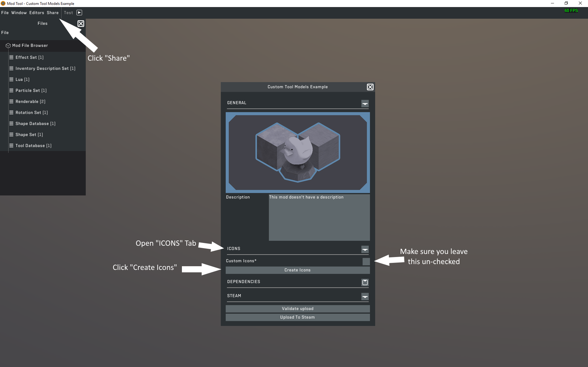588x367 pixels.
Task: Click the dialog title Custom Tool Models Example
Action: coord(297,87)
